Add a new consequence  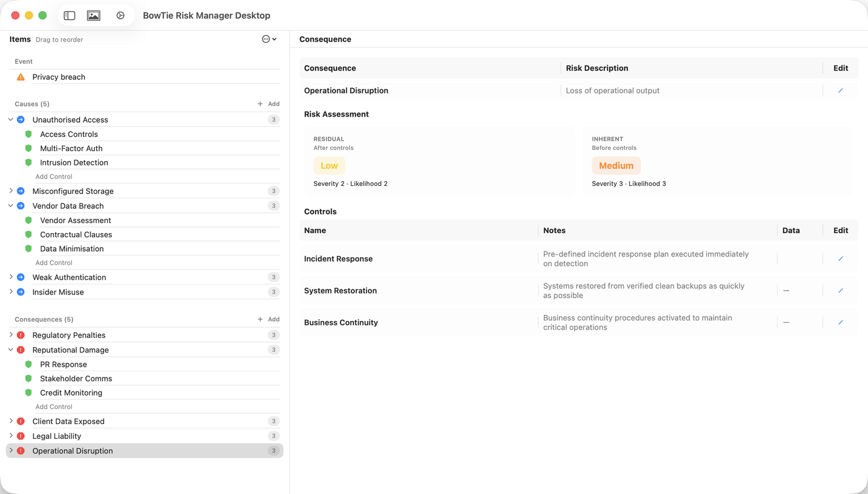268,319
